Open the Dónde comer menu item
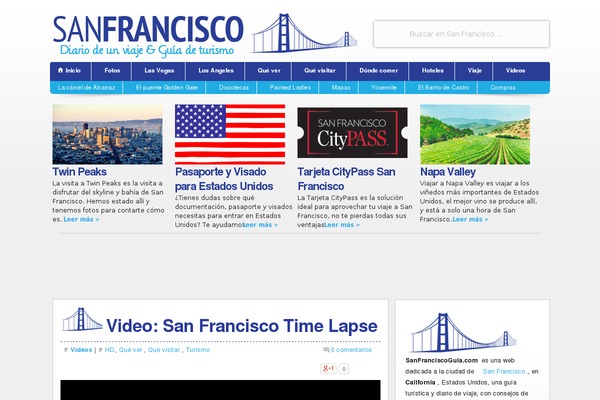 pos(378,71)
